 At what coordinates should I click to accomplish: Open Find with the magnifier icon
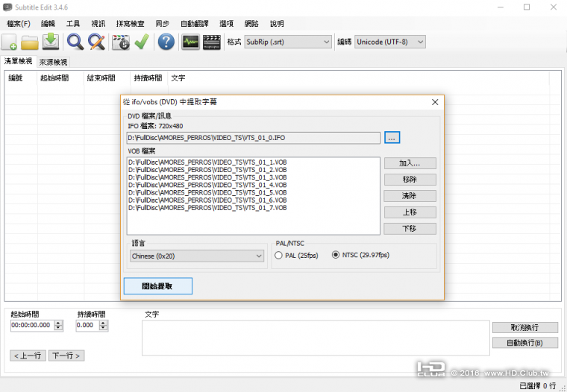pos(75,42)
